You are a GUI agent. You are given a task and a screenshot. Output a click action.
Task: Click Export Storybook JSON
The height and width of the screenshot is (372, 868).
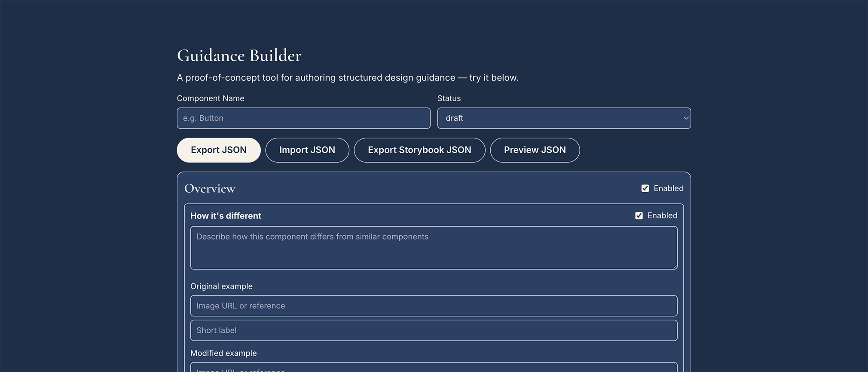[x=419, y=150]
